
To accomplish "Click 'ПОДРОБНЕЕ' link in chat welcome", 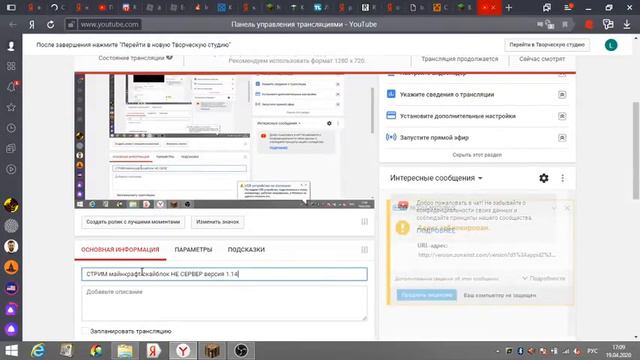I will coord(436,231).
